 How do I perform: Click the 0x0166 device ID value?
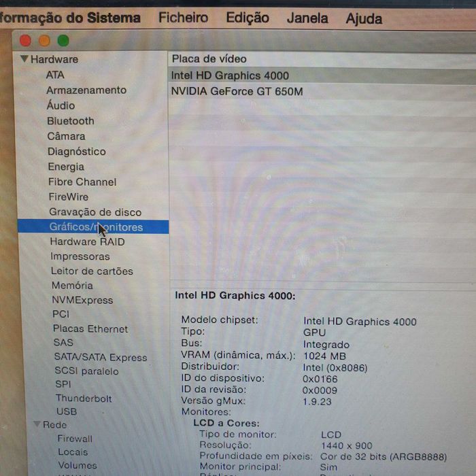tap(320, 379)
